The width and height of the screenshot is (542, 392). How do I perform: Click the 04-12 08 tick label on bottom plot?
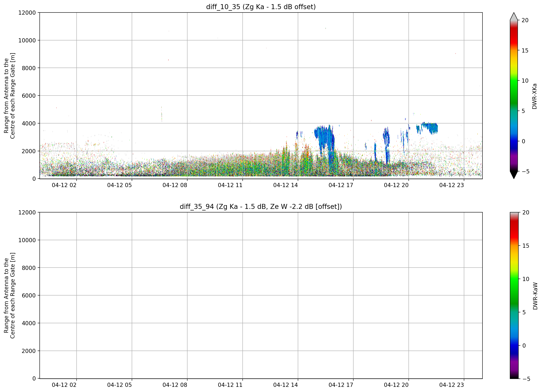(x=175, y=385)
